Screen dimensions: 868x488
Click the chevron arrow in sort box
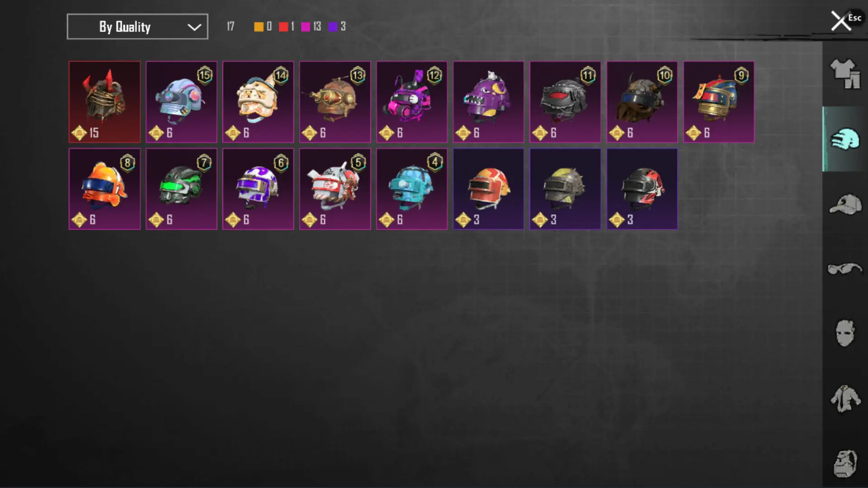click(194, 27)
